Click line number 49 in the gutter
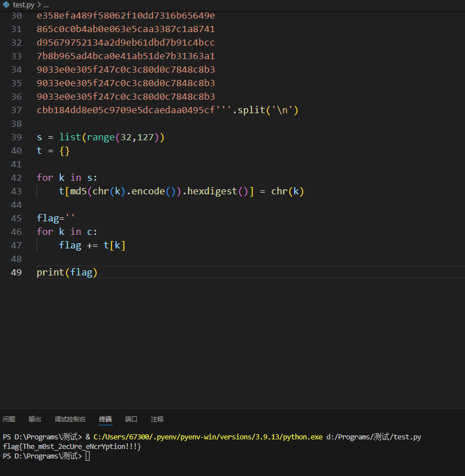 pyautogui.click(x=16, y=273)
